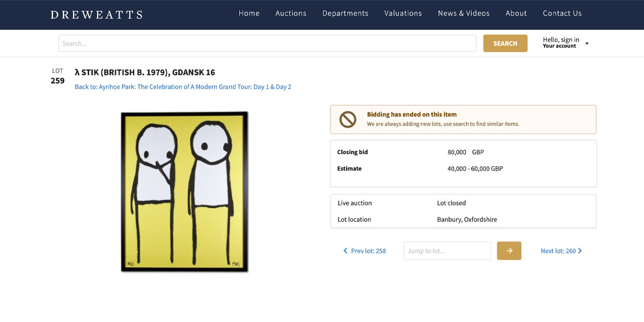Image resolution: width=644 pixels, height=322 pixels.
Task: Open the Contact Us page
Action: (x=562, y=13)
